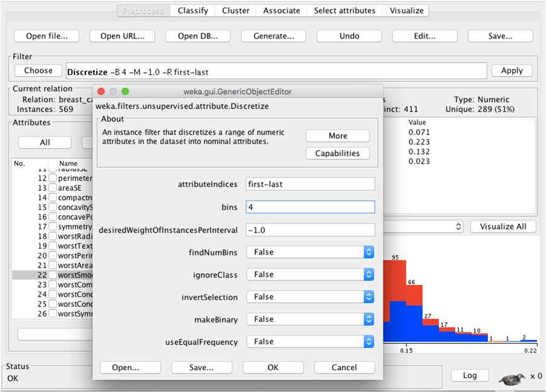Cancel the Discretize editor dialog
Viewport: 546px width, 392px height.
point(345,368)
